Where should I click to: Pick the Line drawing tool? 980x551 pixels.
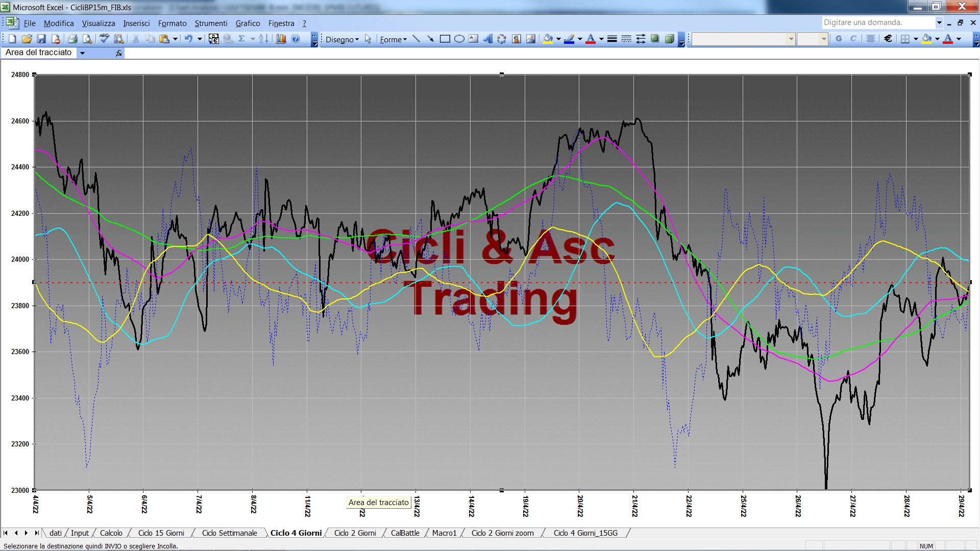click(x=416, y=39)
